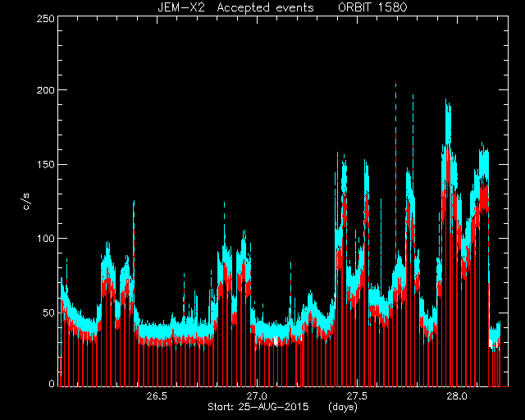Image resolution: width=525 pixels, height=420 pixels.
Task: Click the 50 y-axis tick label
Action: tap(48, 313)
